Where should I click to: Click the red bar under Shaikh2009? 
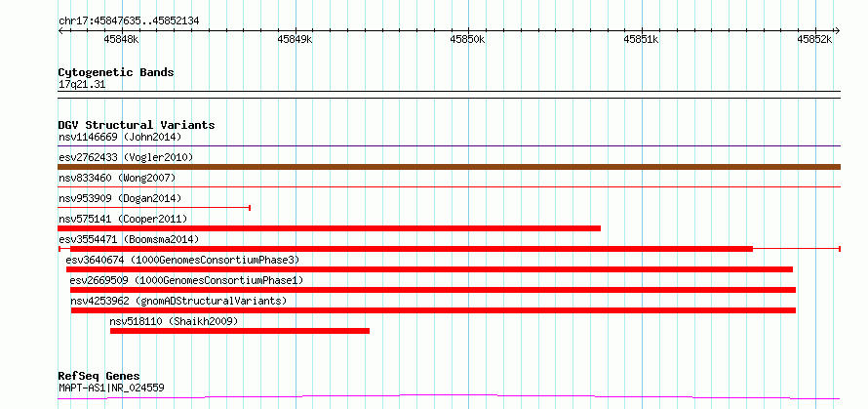point(240,331)
